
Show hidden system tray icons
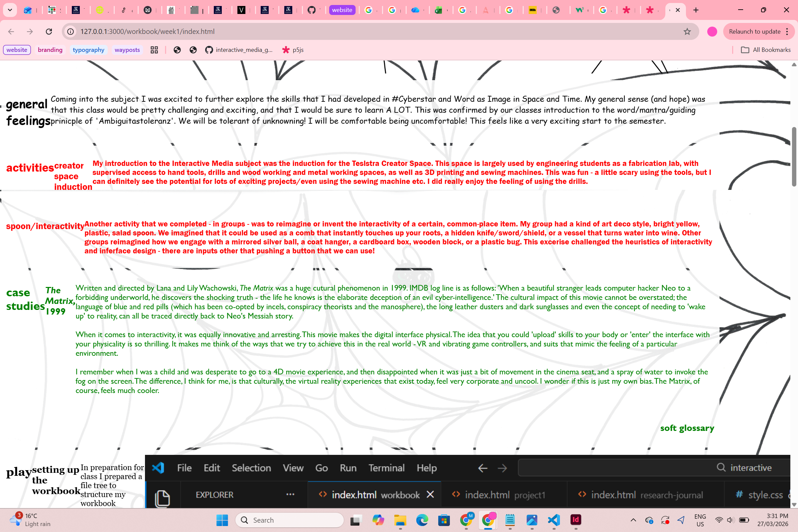click(633, 520)
